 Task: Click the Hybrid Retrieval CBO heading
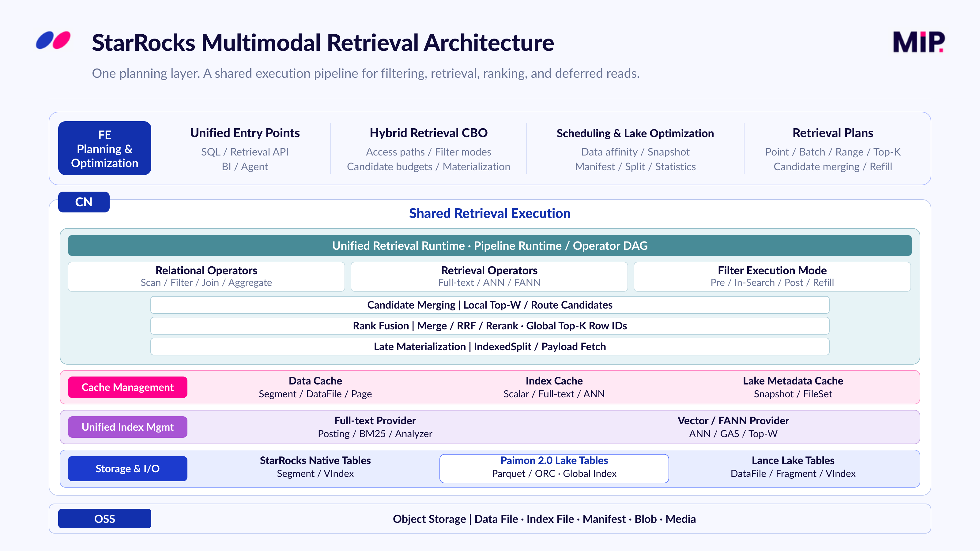coord(429,133)
